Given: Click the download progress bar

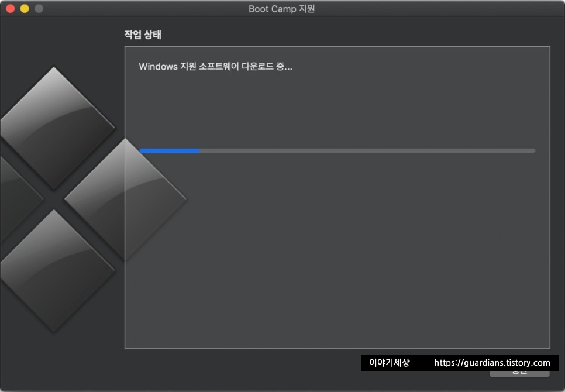Looking at the screenshot, I should pos(337,150).
